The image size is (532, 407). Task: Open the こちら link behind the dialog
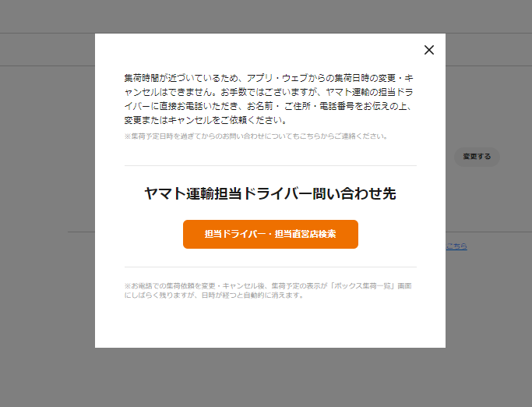(456, 246)
